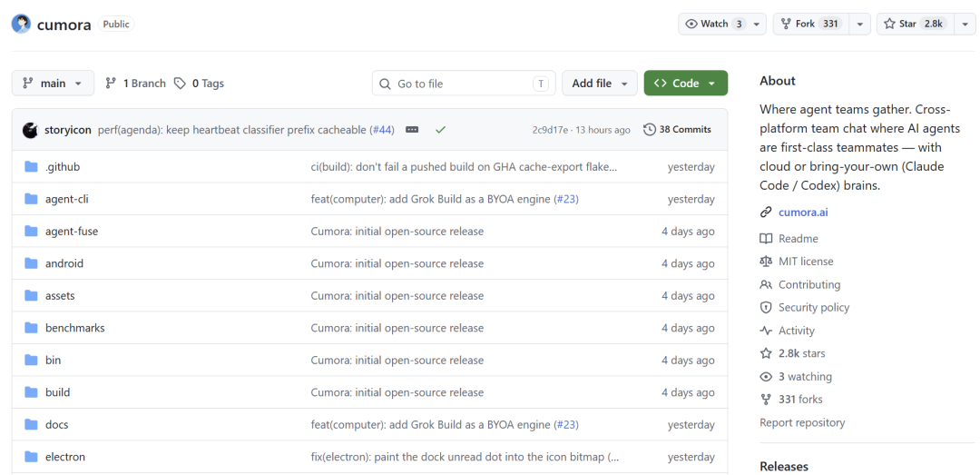Click the cumora repository name
Image resolution: width=980 pixels, height=475 pixels.
tap(64, 25)
